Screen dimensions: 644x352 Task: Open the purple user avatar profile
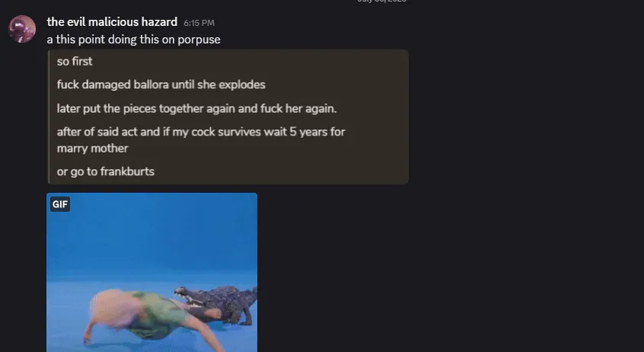pos(22,29)
